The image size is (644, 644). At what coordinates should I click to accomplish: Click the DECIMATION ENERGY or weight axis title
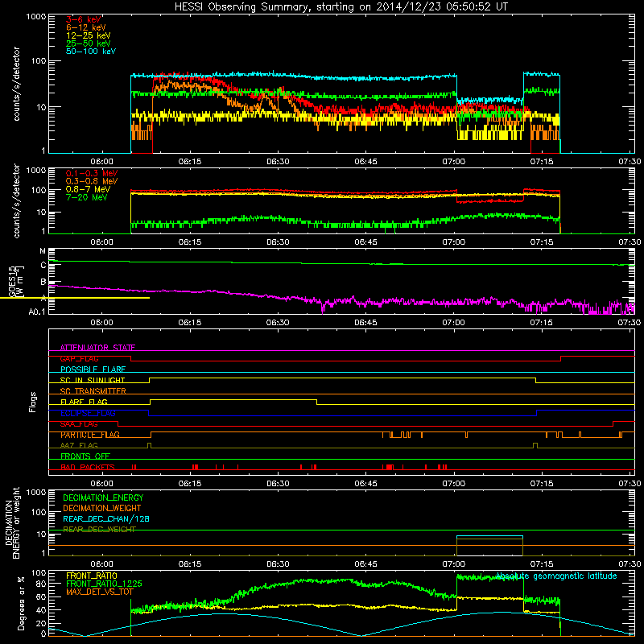[x=12, y=523]
